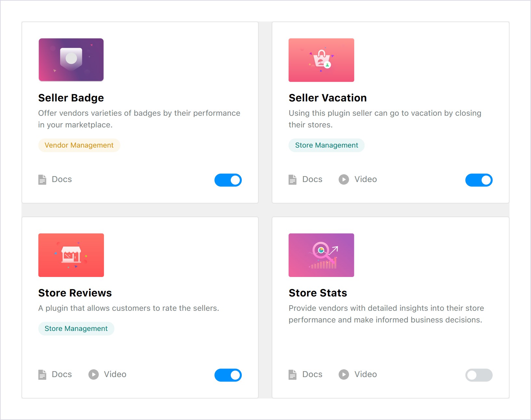Screen dimensions: 531x420
Task: Click the Seller Vacation title
Action: [x=328, y=98]
